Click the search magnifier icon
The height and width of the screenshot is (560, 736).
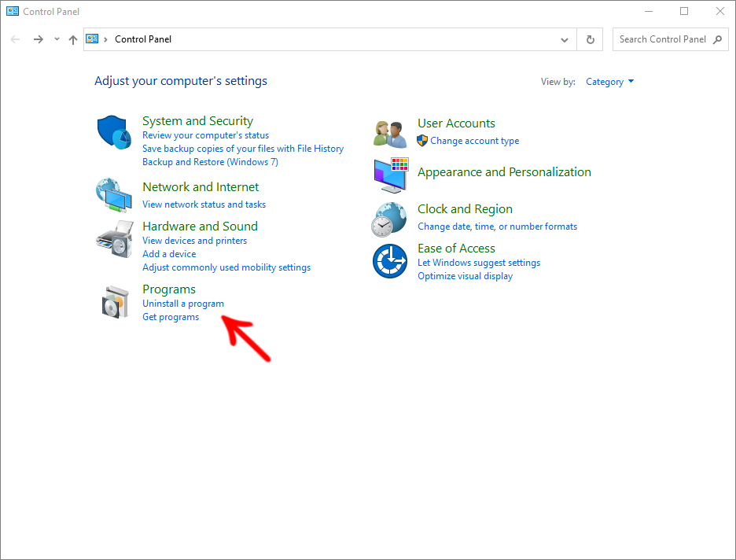point(717,39)
